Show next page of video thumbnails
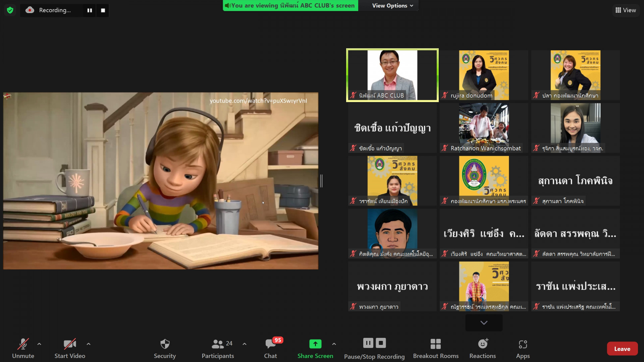 coord(484,322)
